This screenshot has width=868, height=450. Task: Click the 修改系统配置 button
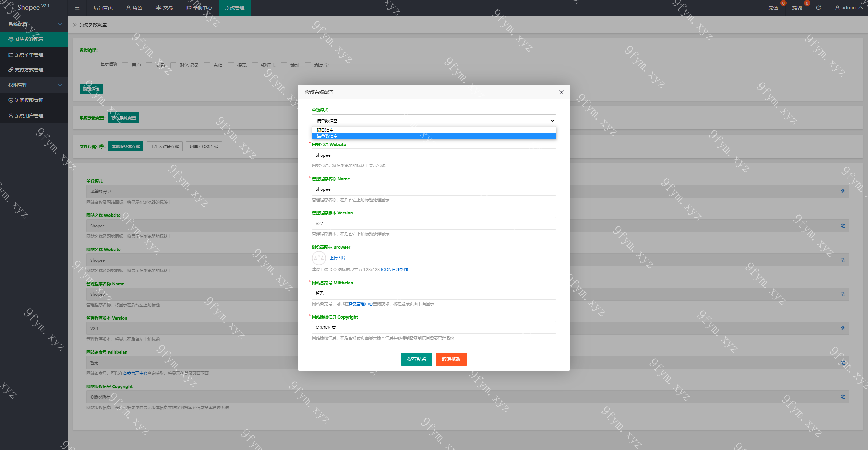coord(124,118)
